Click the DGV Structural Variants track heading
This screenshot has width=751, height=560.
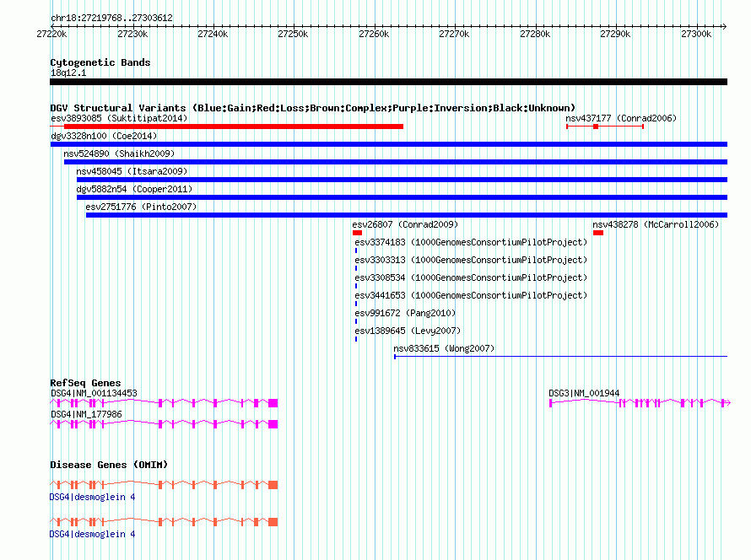coord(313,108)
